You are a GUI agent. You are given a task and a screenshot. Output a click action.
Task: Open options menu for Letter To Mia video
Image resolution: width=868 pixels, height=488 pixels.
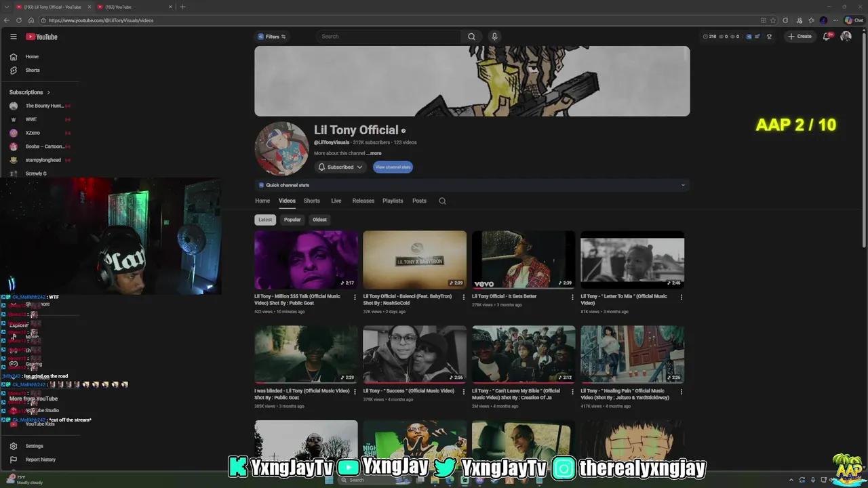pyautogui.click(x=681, y=297)
